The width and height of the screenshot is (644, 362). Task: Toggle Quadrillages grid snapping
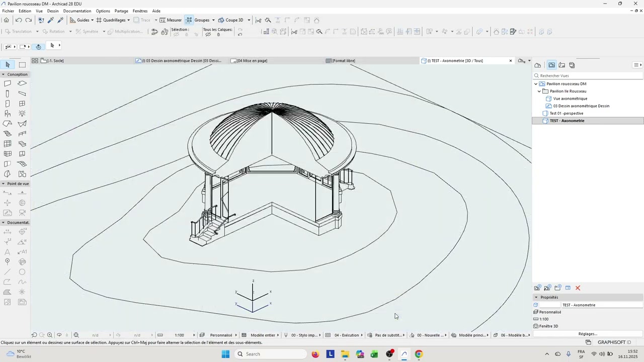click(111, 20)
